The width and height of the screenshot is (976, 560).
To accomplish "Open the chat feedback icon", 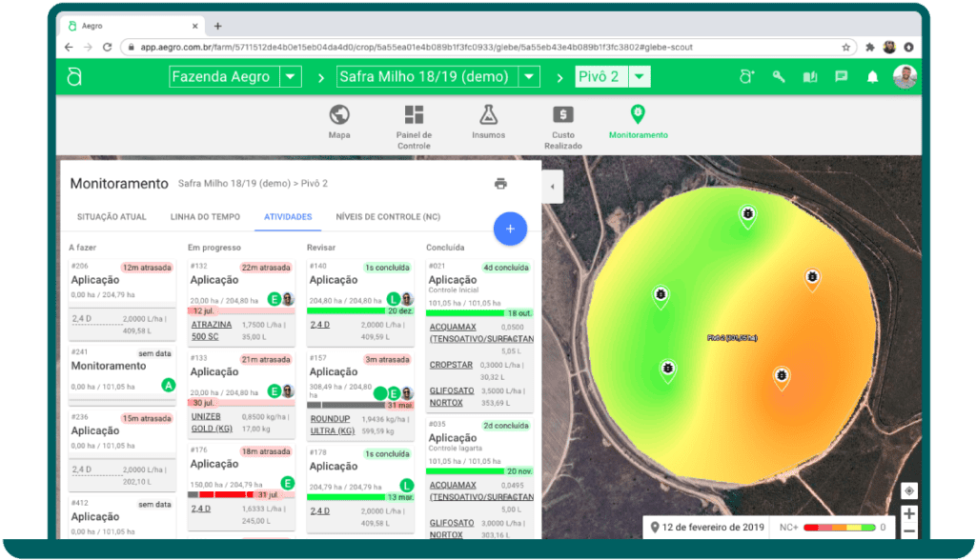I will pyautogui.click(x=840, y=76).
